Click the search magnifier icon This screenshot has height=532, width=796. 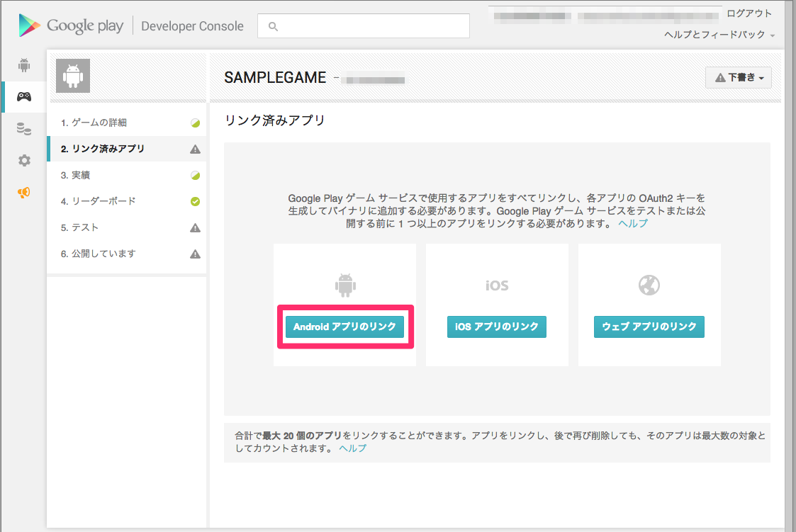[x=274, y=26]
